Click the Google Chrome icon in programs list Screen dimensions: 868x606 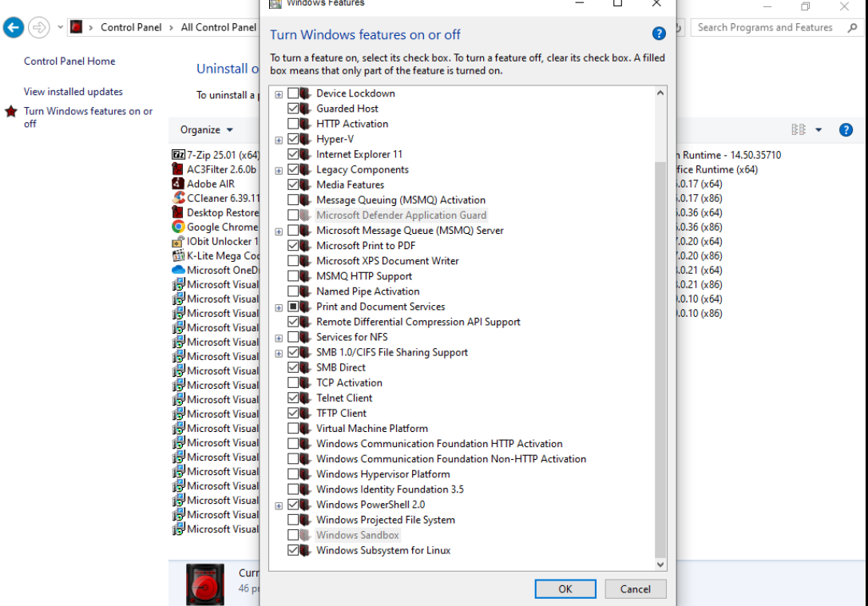pos(178,227)
